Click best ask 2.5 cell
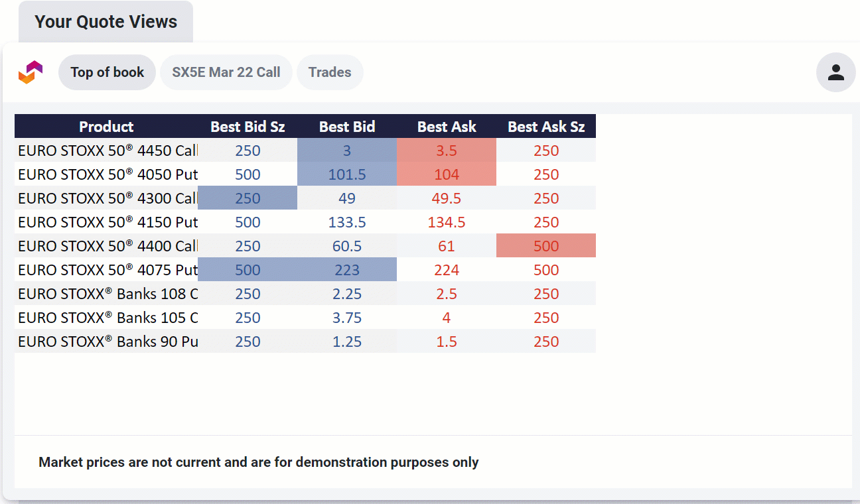Viewport: 860px width, 504px height. [x=447, y=294]
